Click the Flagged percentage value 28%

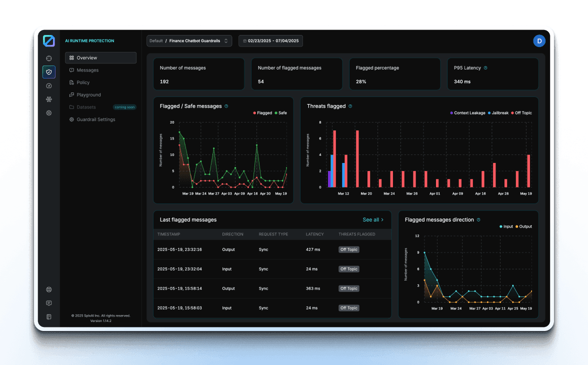coord(361,82)
